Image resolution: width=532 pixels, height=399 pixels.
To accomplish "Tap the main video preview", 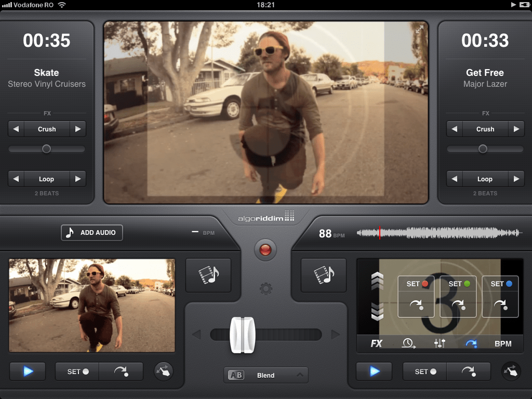I will [266, 112].
